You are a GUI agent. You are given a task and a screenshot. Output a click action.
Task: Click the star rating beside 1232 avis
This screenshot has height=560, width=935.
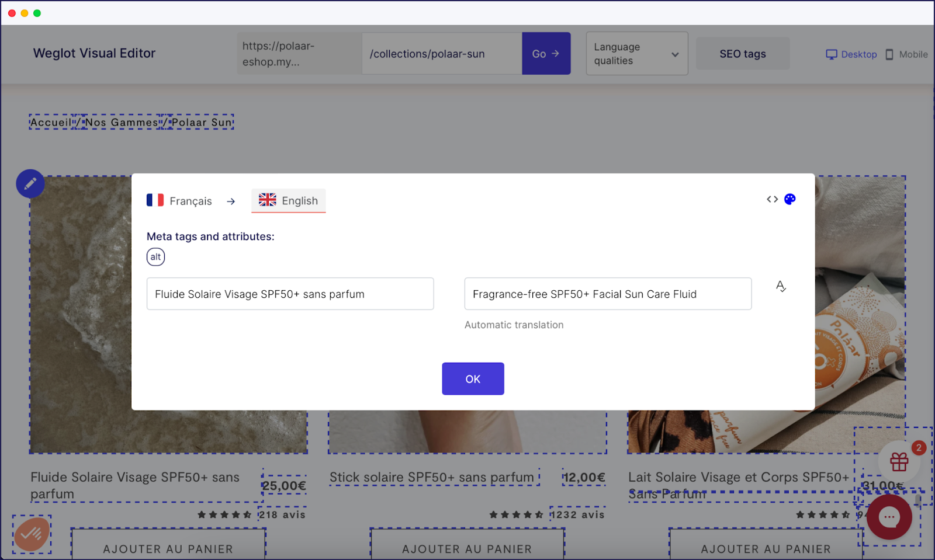pos(517,515)
